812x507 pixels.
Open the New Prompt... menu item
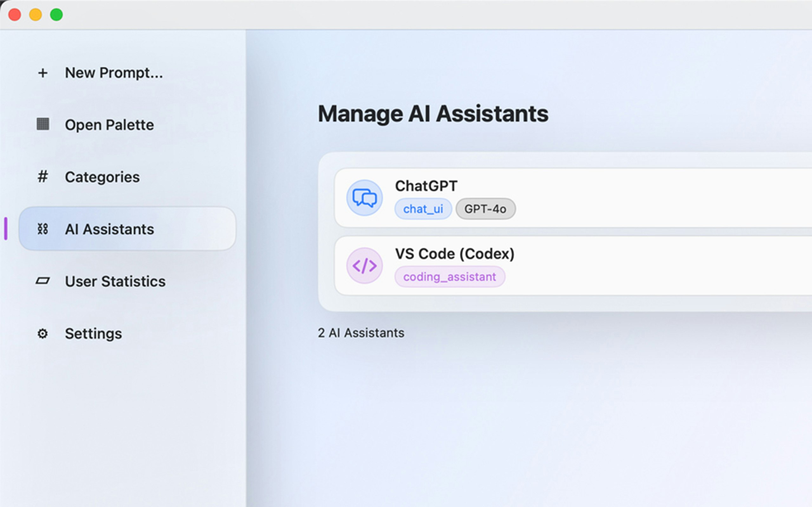pyautogui.click(x=114, y=73)
